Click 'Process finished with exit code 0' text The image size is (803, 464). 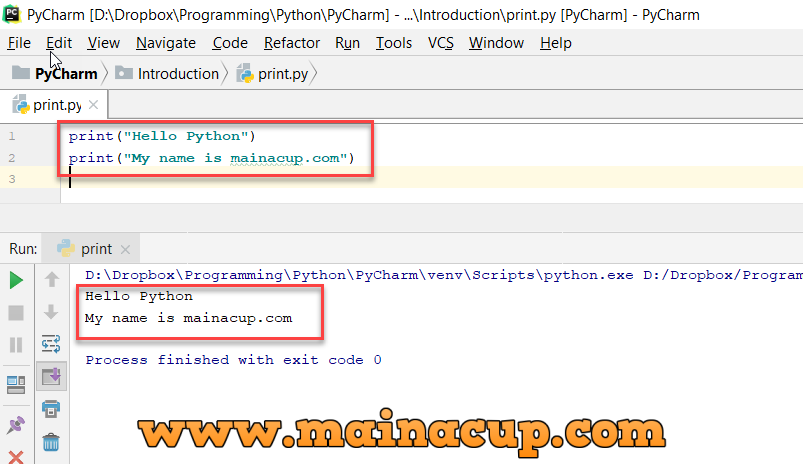pyautogui.click(x=234, y=360)
